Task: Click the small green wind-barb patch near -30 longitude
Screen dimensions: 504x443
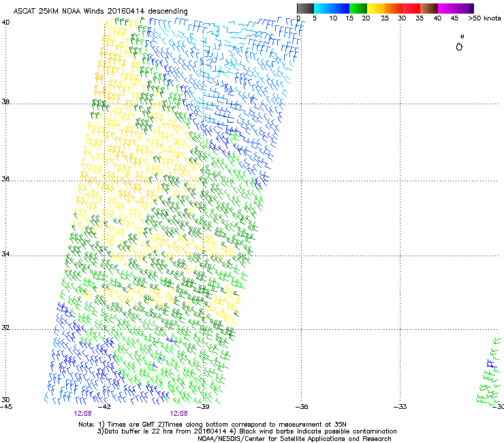Action: tap(490, 371)
